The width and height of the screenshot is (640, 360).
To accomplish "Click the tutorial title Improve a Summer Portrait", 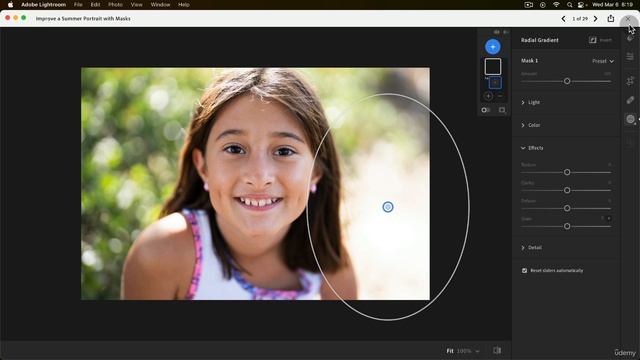I will coord(83,18).
